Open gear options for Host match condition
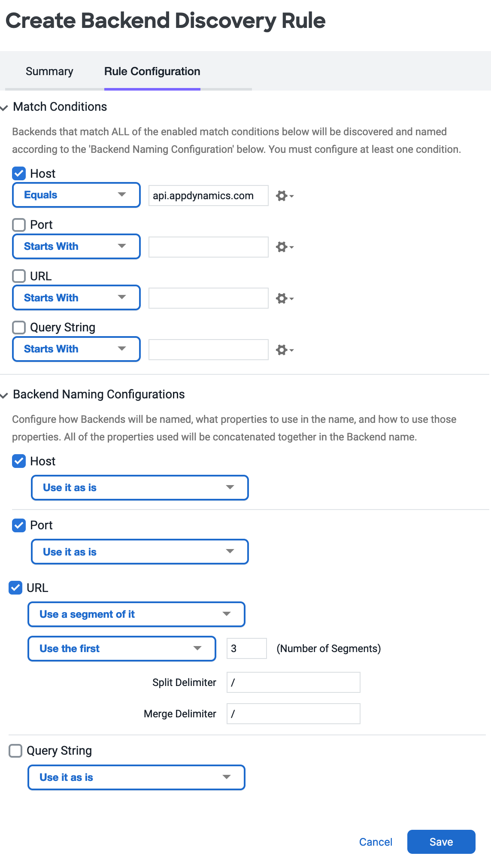491x868 pixels. point(284,196)
